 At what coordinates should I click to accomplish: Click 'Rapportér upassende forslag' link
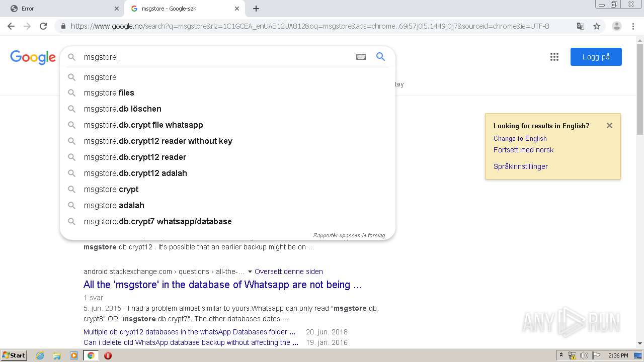349,235
